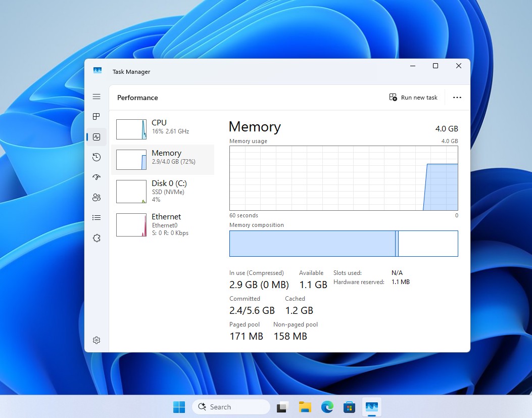Click the Memory composition bar in-use segment
The width and height of the screenshot is (532, 418).
312,244
